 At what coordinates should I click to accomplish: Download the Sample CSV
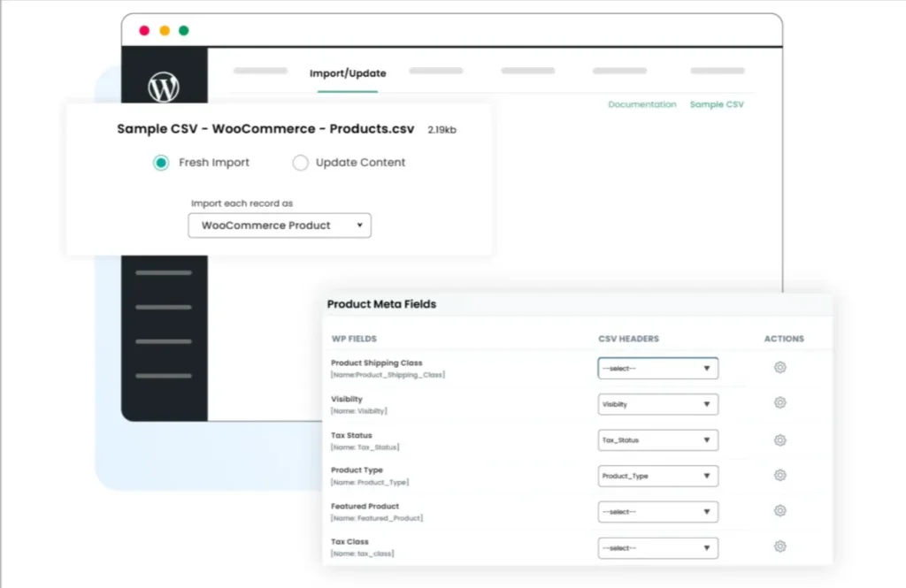[x=717, y=104]
